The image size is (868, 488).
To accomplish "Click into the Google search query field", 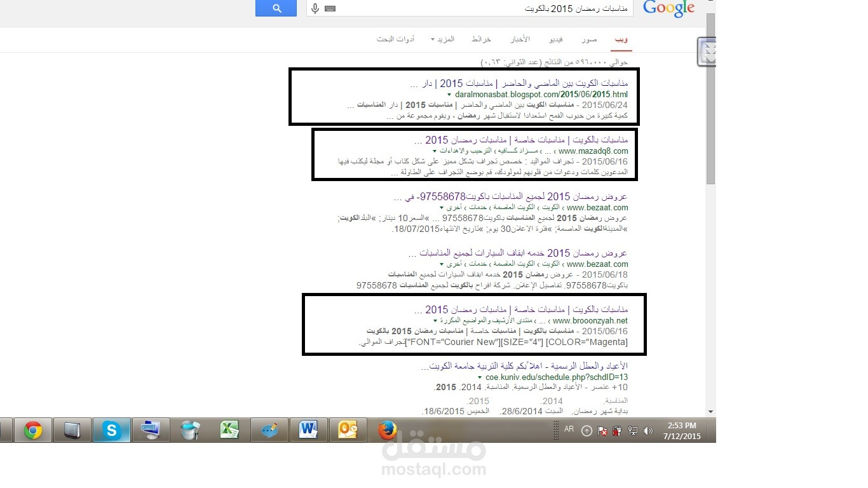I will tap(470, 8).
